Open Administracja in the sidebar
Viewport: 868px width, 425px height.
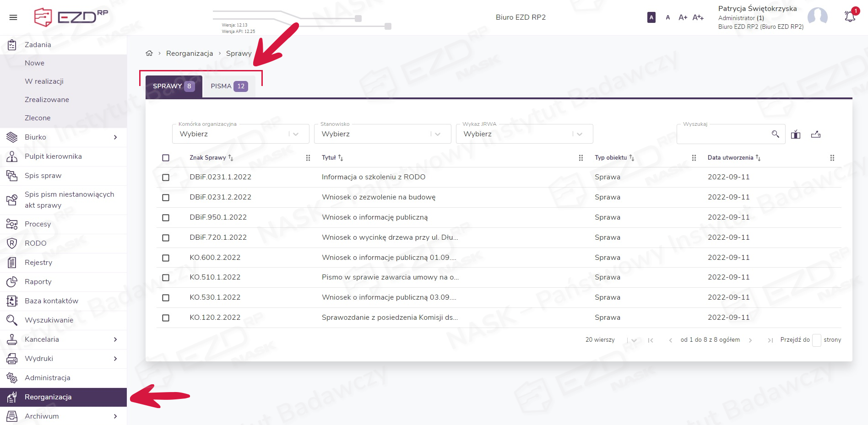[48, 378]
